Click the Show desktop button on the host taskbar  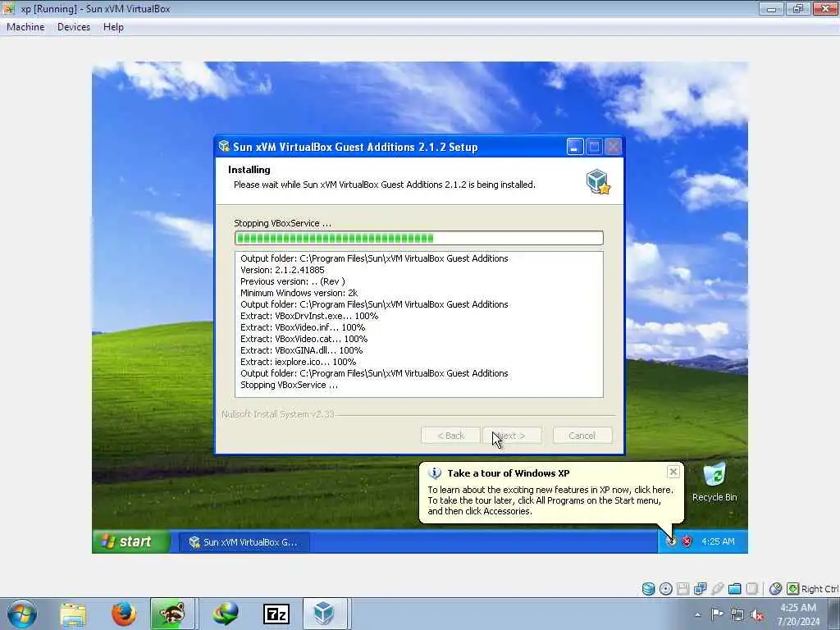click(x=834, y=614)
